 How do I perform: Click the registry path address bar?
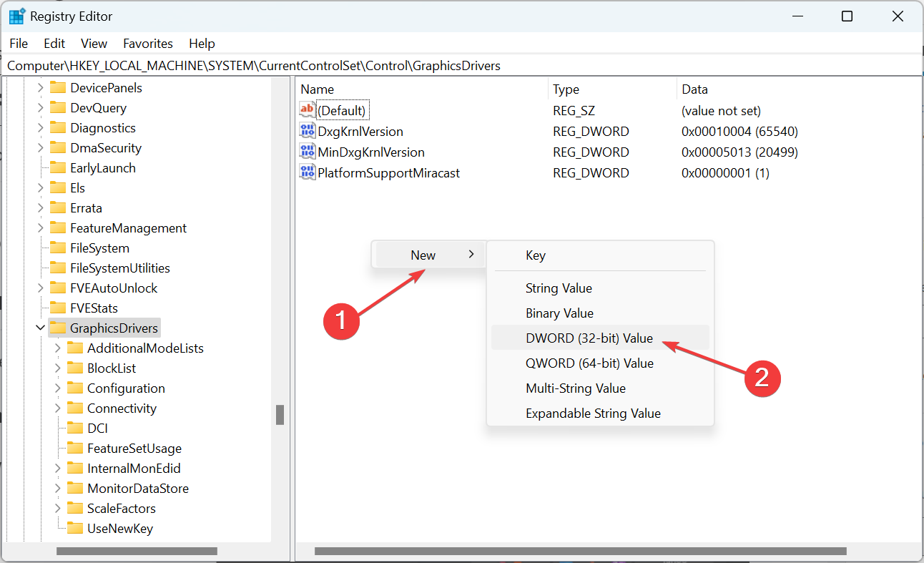pyautogui.click(x=462, y=65)
